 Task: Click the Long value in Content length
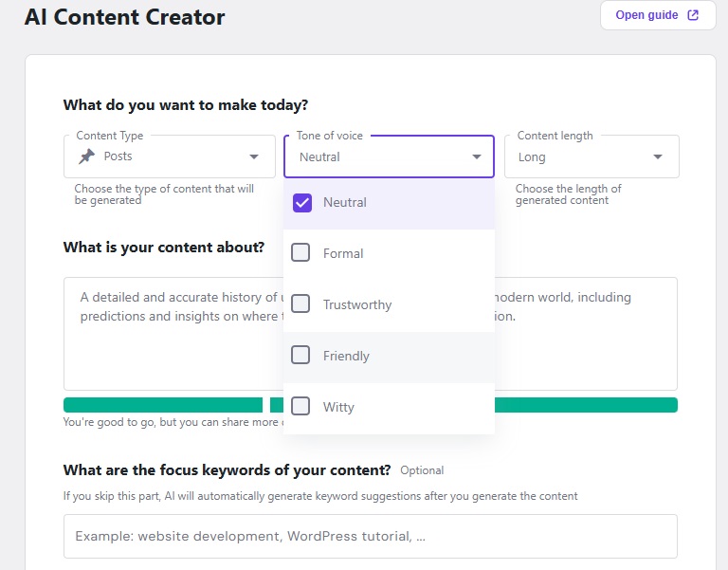click(x=532, y=157)
